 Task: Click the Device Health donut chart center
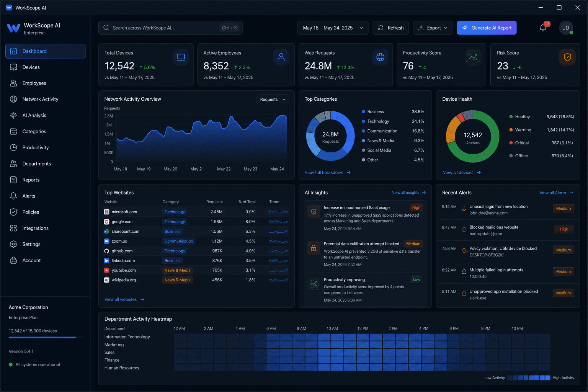pyautogui.click(x=473, y=137)
